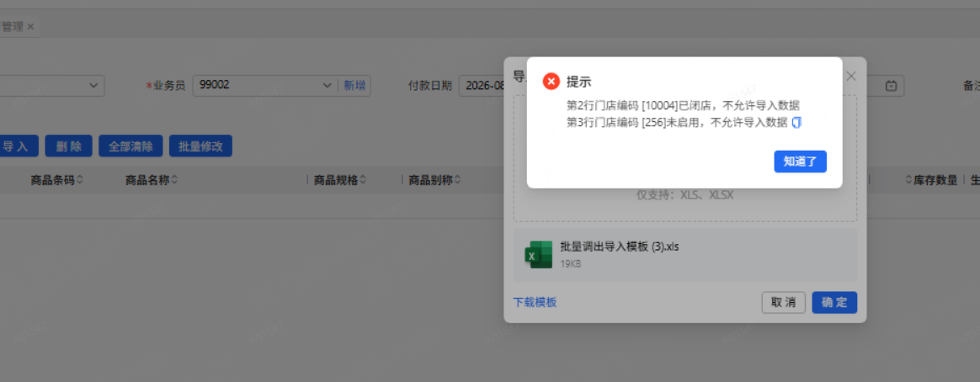Click the 下载模板 link
This screenshot has width=980, height=382.
(x=535, y=302)
